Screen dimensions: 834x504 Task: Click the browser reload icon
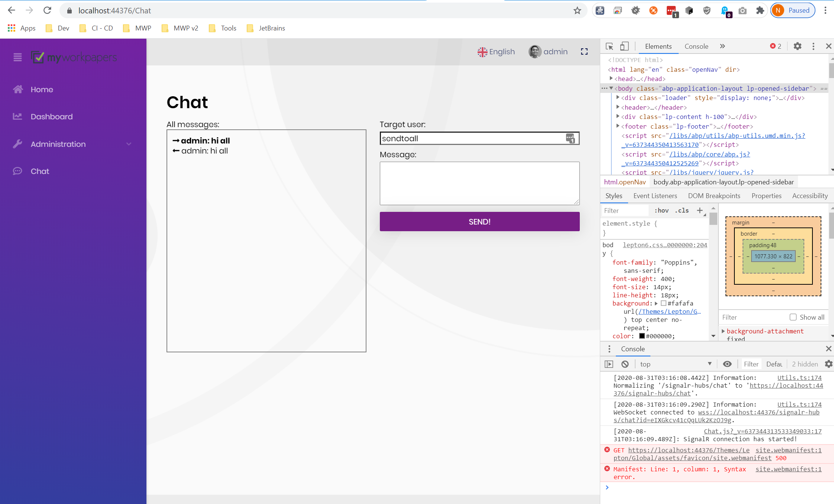pos(47,10)
